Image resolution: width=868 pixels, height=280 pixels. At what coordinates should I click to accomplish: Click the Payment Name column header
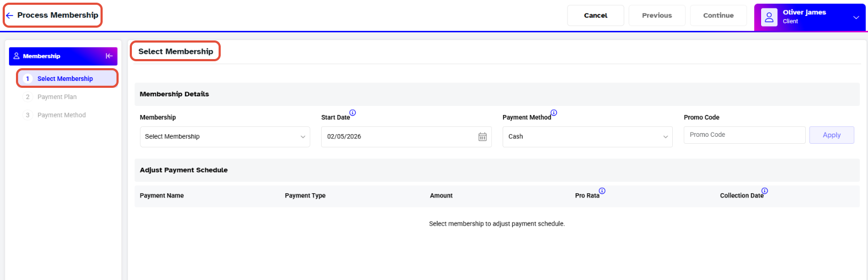(x=162, y=196)
